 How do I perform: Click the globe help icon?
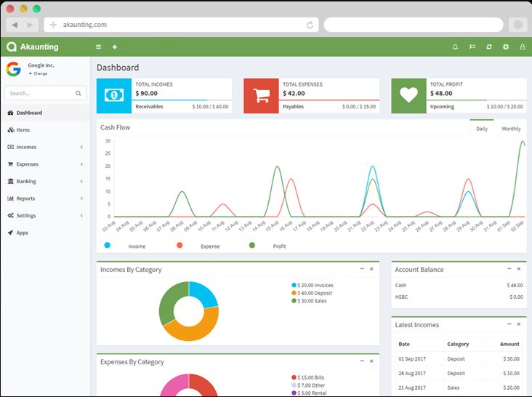click(x=506, y=47)
